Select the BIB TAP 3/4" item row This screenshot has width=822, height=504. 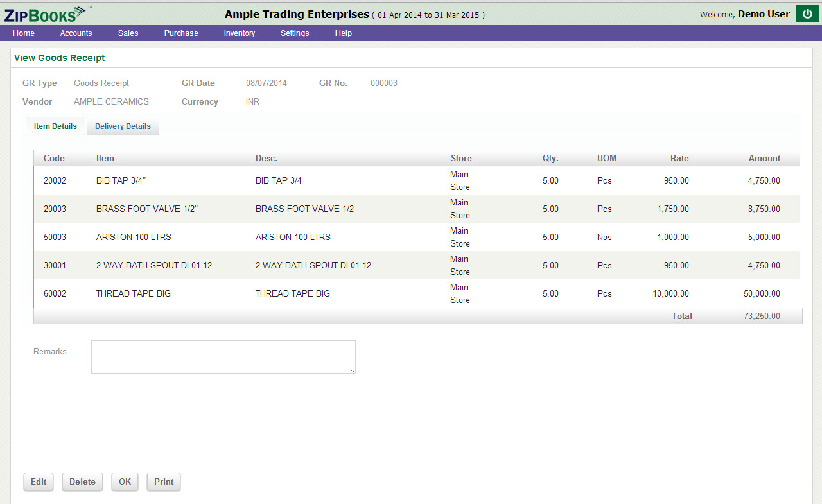[121, 181]
